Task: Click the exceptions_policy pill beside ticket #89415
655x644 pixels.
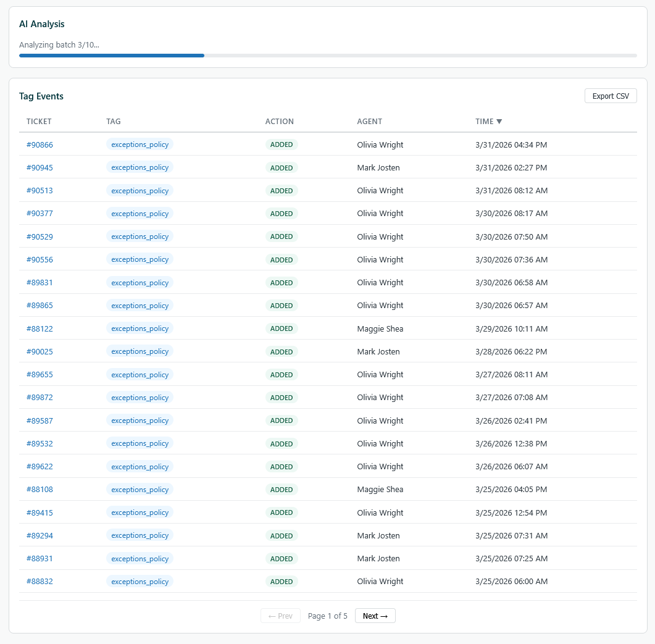Action: pos(140,512)
